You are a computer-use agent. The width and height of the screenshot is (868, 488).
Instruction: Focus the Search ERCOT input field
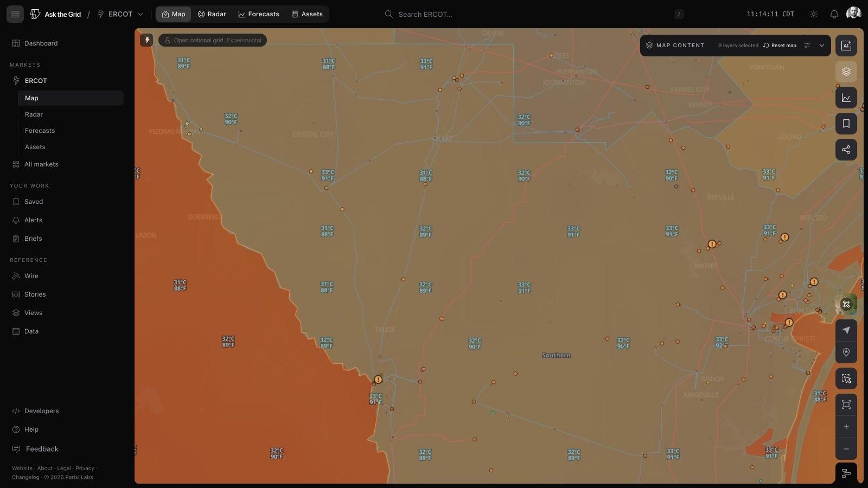(x=534, y=14)
